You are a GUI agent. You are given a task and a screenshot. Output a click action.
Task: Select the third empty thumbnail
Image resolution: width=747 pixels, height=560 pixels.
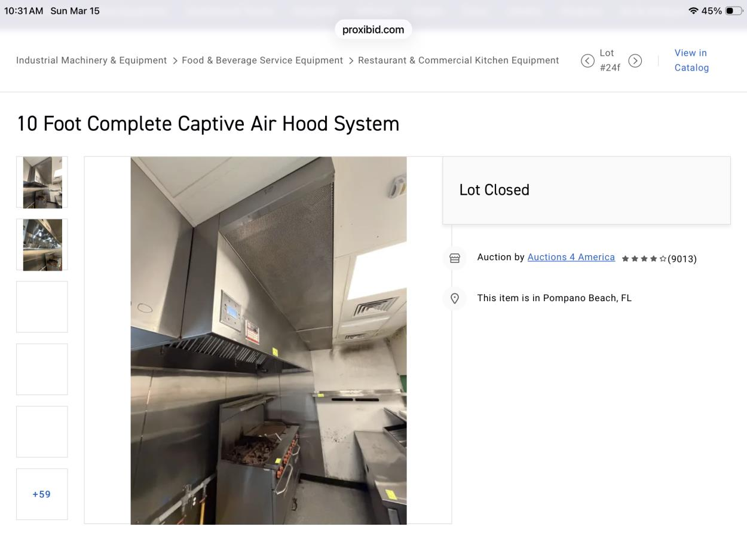pos(42,307)
